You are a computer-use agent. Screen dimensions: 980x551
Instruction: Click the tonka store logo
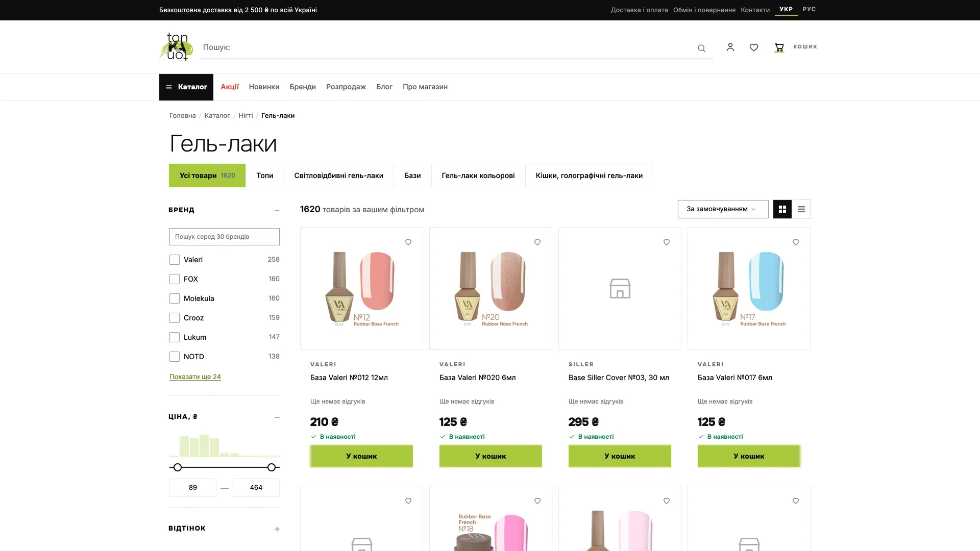tap(177, 47)
